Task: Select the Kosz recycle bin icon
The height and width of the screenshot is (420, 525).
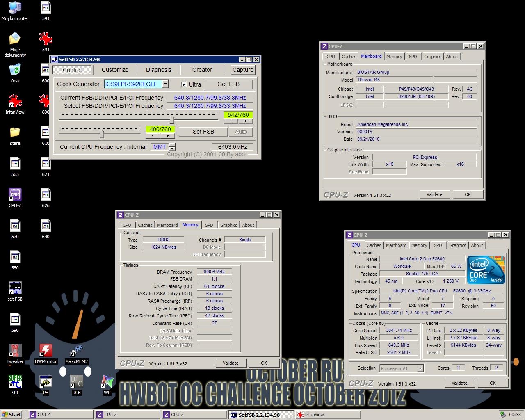Action: (x=15, y=73)
